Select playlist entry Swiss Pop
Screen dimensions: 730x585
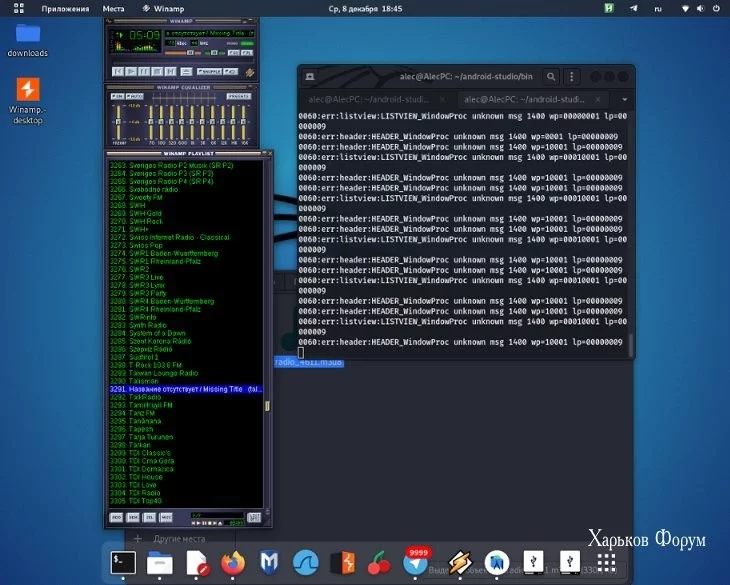(186, 245)
